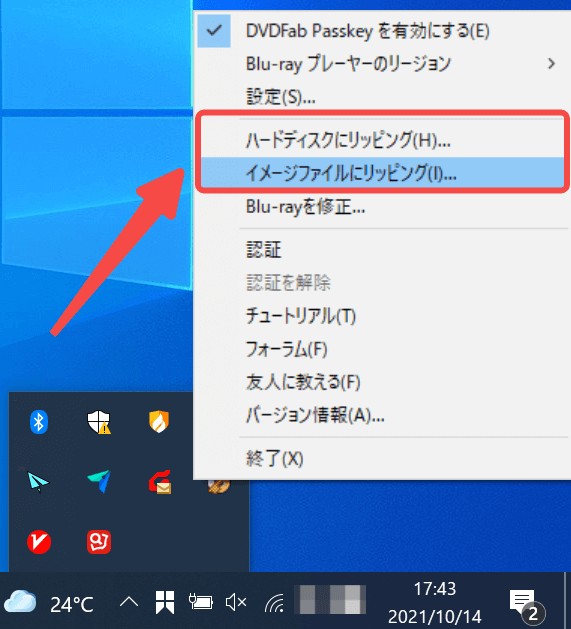
Task: Collapse the hidden icons tray chevron
Action: coord(129,602)
